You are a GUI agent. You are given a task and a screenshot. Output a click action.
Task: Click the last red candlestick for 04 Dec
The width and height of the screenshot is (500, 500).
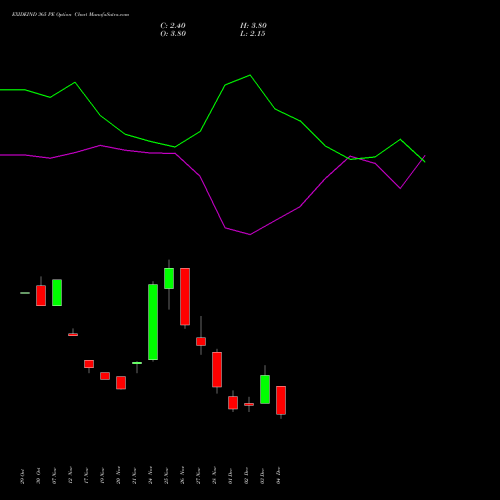(281, 400)
